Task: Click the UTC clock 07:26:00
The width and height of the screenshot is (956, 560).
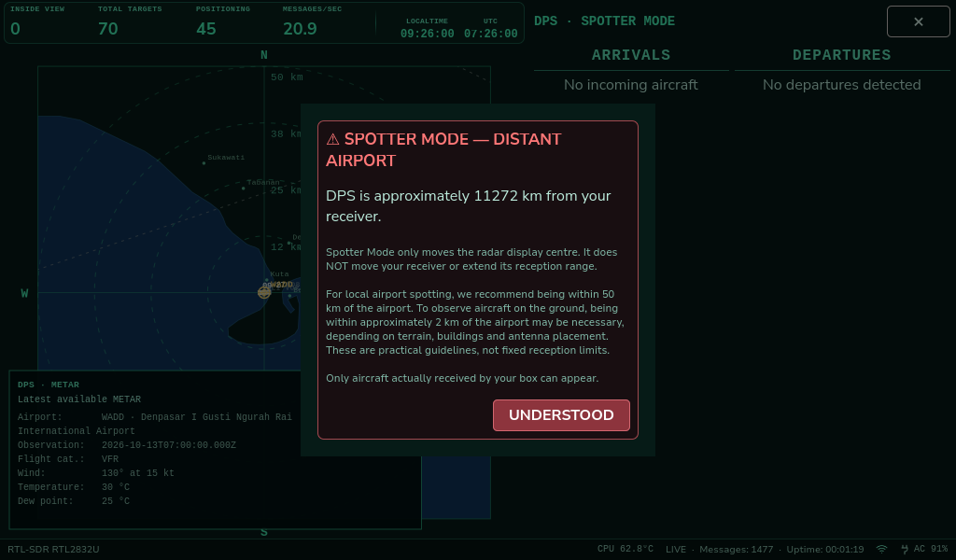Action: [490, 34]
